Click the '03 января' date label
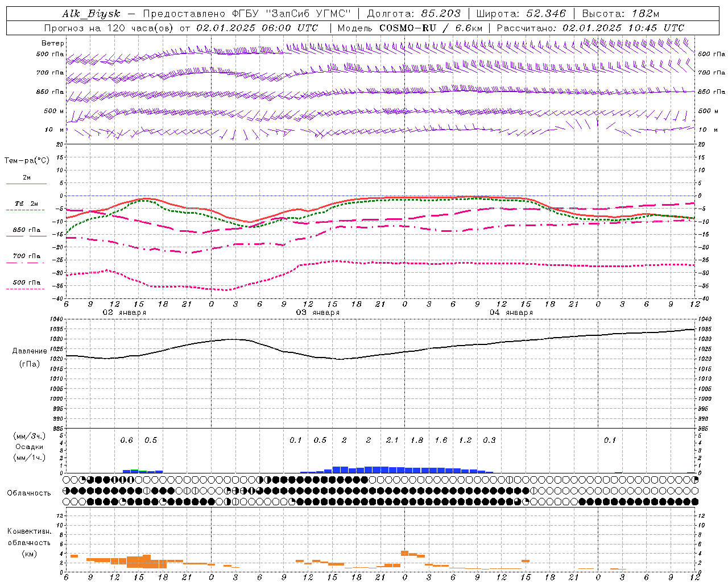 [317, 313]
